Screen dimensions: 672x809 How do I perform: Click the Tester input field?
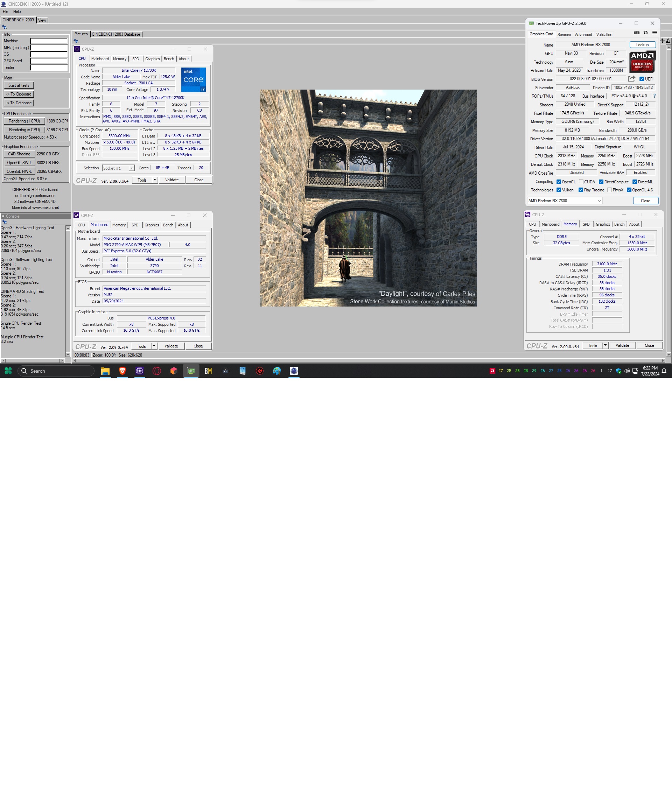49,68
